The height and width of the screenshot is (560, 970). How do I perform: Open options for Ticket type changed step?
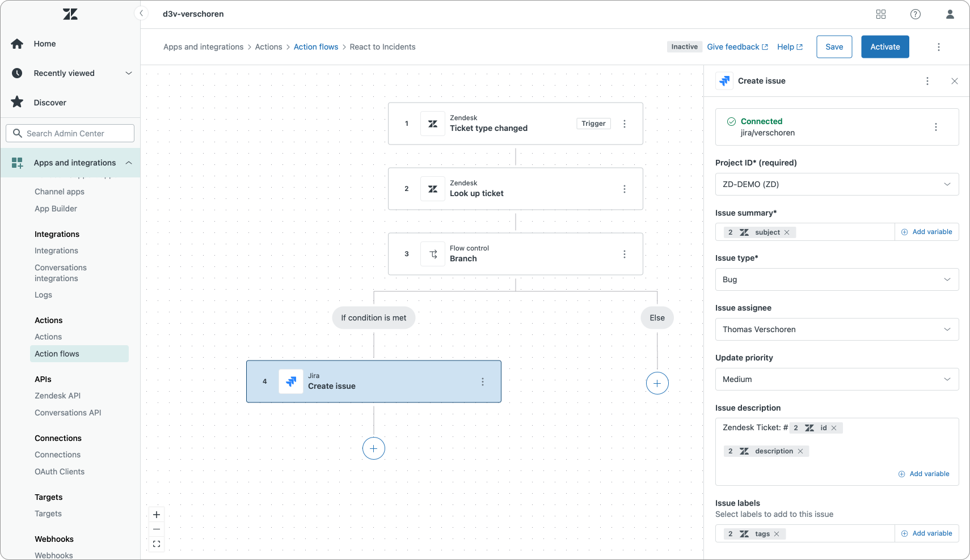pyautogui.click(x=625, y=124)
